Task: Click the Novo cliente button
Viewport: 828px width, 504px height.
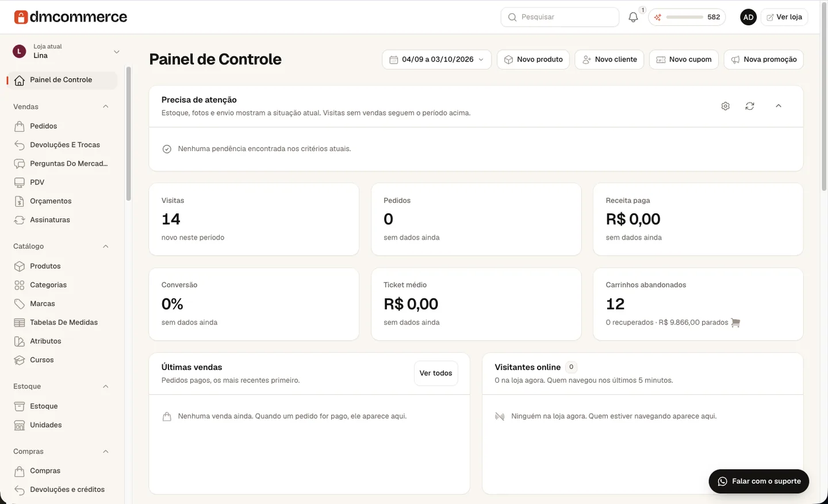Action: (x=609, y=59)
